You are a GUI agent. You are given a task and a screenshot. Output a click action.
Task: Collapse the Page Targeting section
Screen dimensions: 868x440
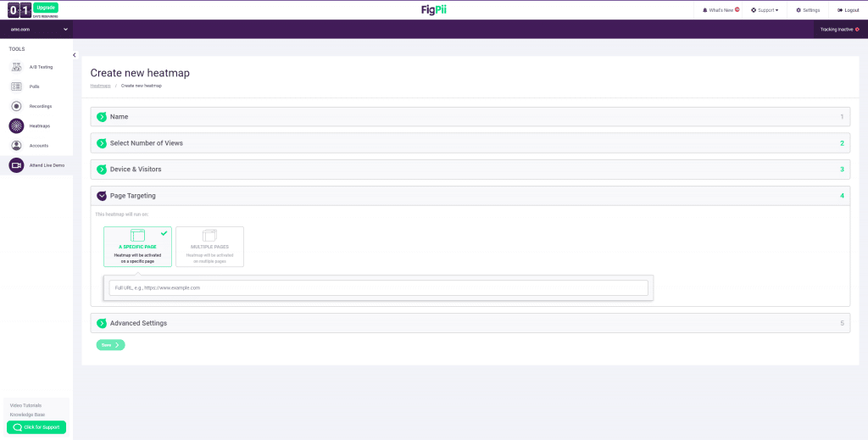pos(102,196)
